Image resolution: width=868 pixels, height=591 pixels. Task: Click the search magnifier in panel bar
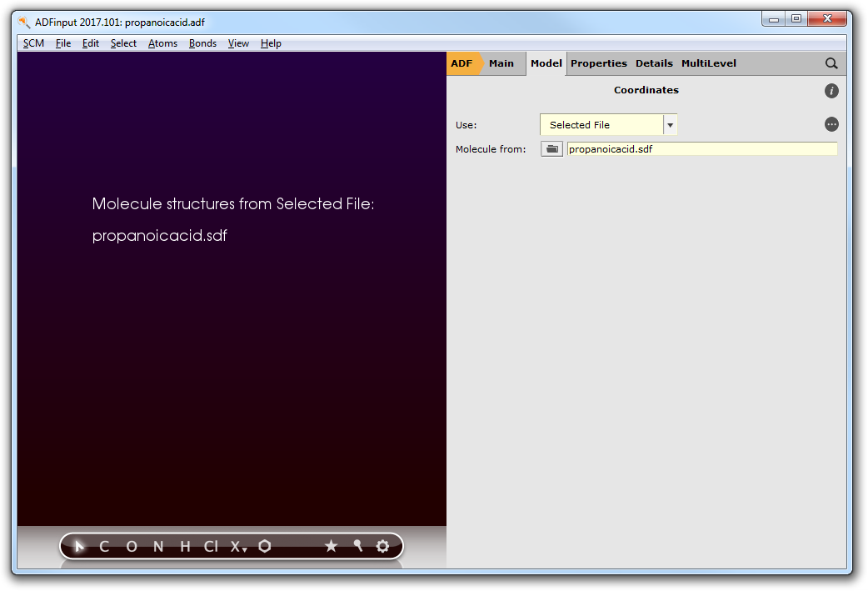(x=831, y=63)
